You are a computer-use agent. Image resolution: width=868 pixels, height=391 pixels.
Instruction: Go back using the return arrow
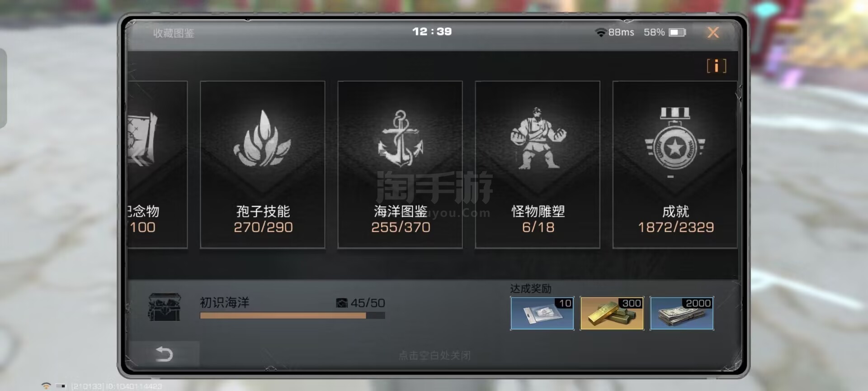164,354
